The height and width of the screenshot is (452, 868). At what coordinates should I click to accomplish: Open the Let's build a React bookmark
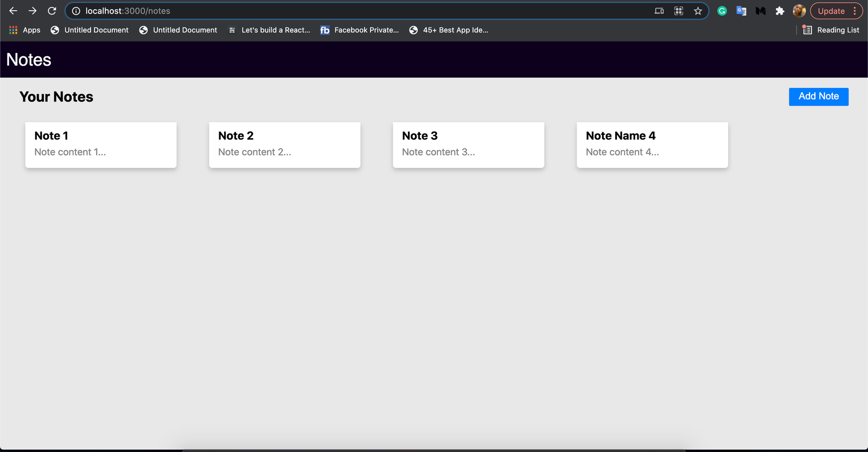270,30
